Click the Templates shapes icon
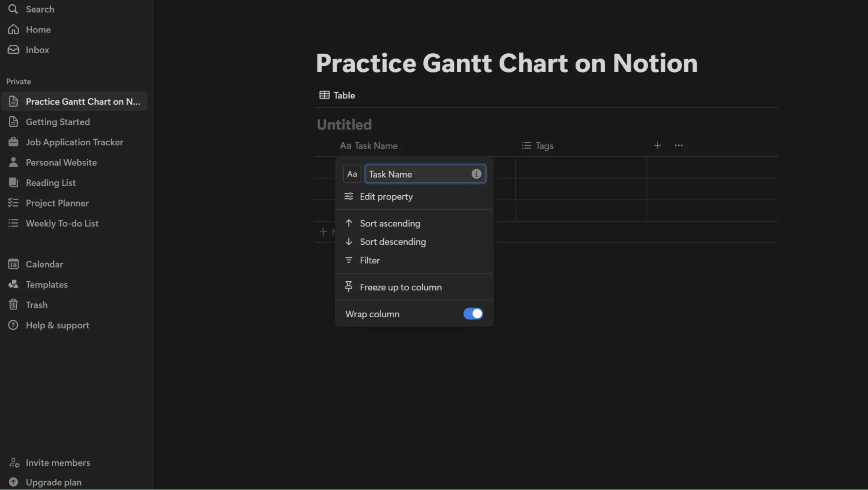Viewport: 868px width, 490px height. 13,285
